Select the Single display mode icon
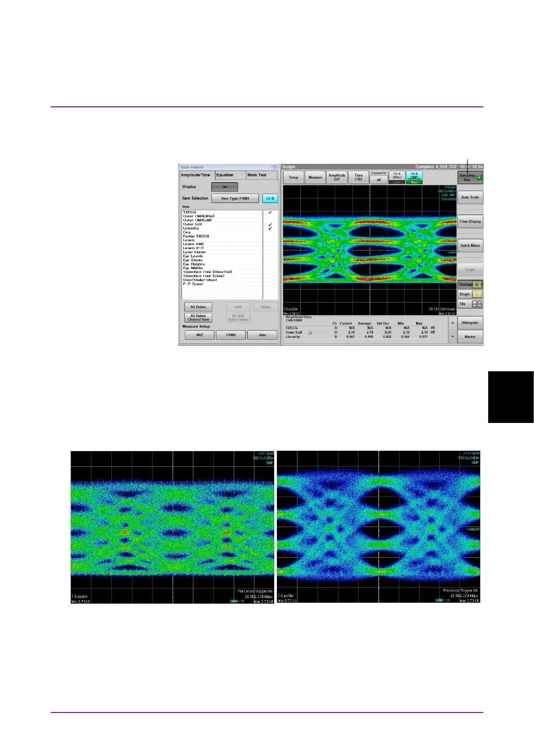The image size is (534, 756). pos(477,294)
